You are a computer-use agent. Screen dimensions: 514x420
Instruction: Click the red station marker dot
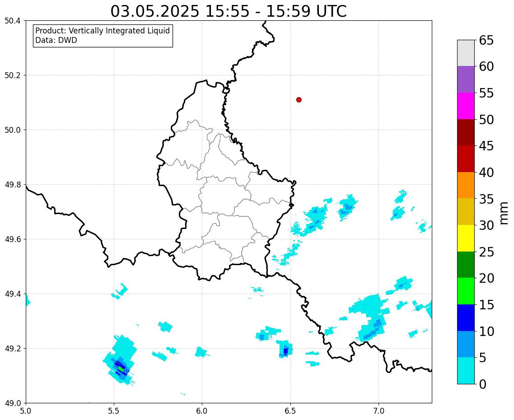299,100
